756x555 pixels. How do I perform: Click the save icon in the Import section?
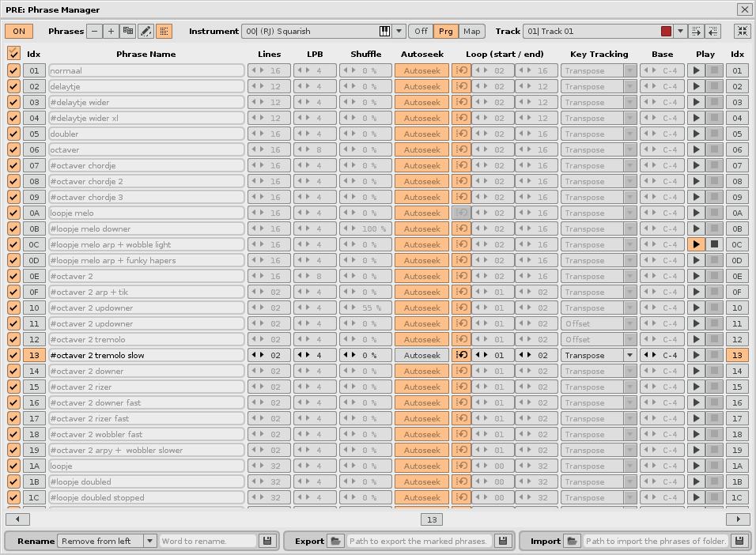[739, 541]
